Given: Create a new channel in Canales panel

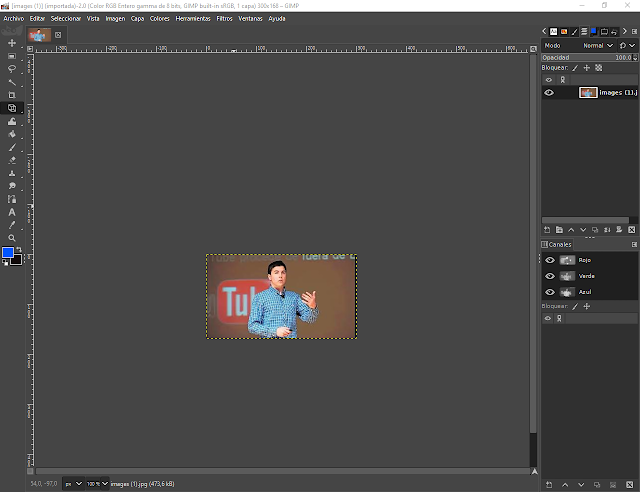Looking at the screenshot, I should 549,485.
